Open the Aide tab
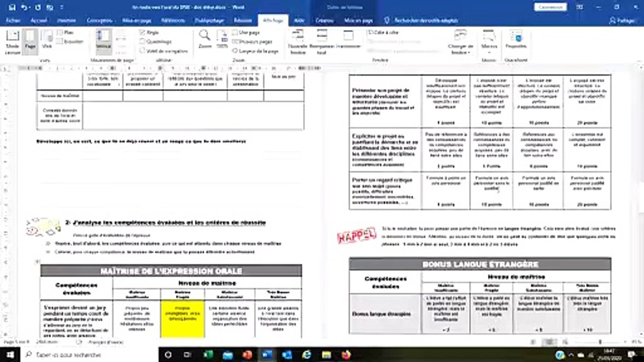 (x=299, y=21)
